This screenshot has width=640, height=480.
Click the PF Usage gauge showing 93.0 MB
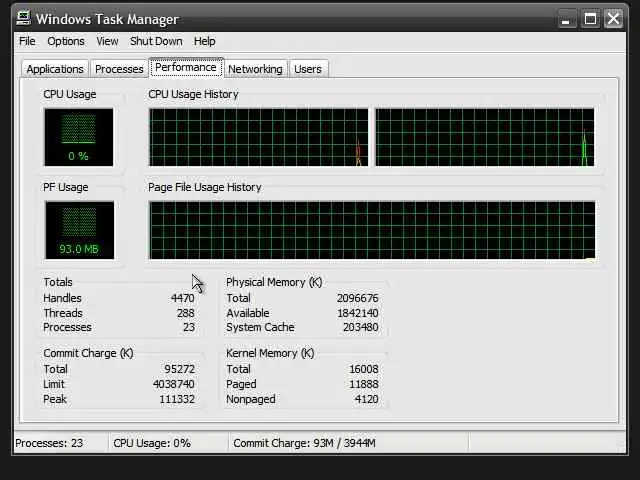pyautogui.click(x=80, y=230)
